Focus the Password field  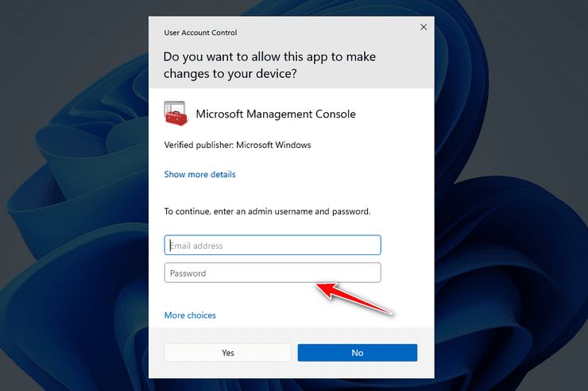[x=273, y=273]
